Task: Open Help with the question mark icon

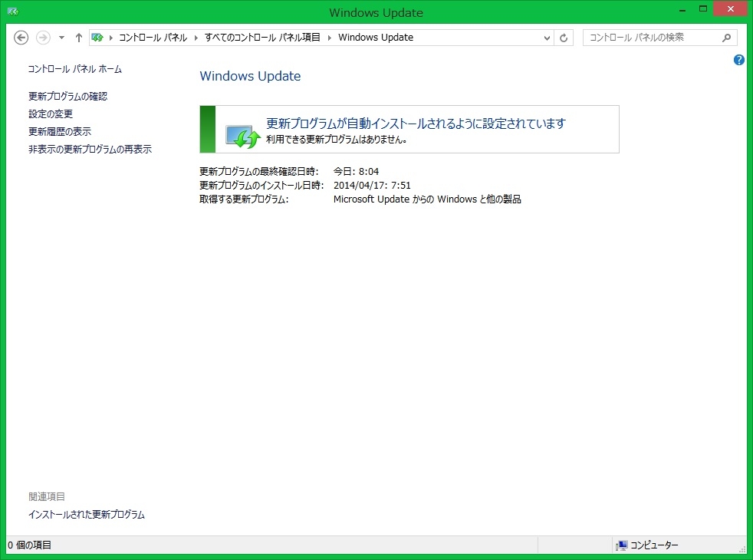Action: [x=739, y=60]
